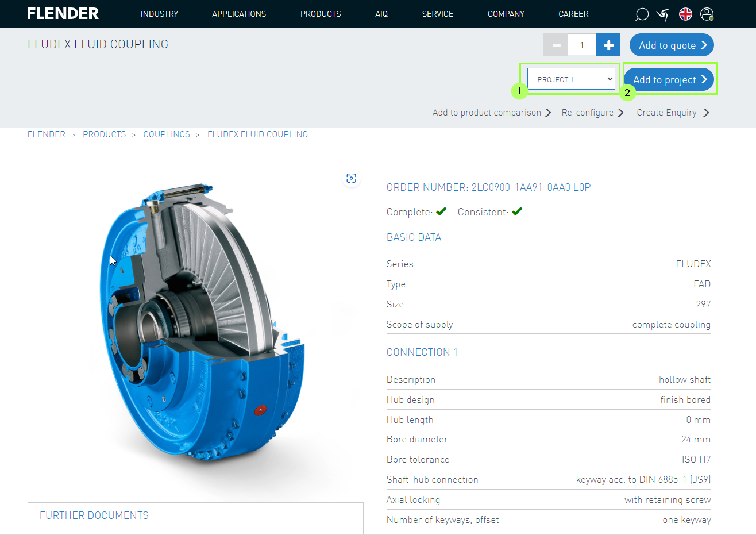Click Create Enquiry link
Viewport: 756px width, 535px height.
(673, 113)
